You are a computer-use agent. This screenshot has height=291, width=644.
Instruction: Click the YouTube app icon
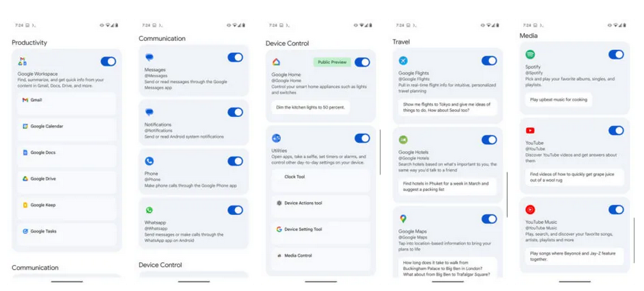pos(530,130)
